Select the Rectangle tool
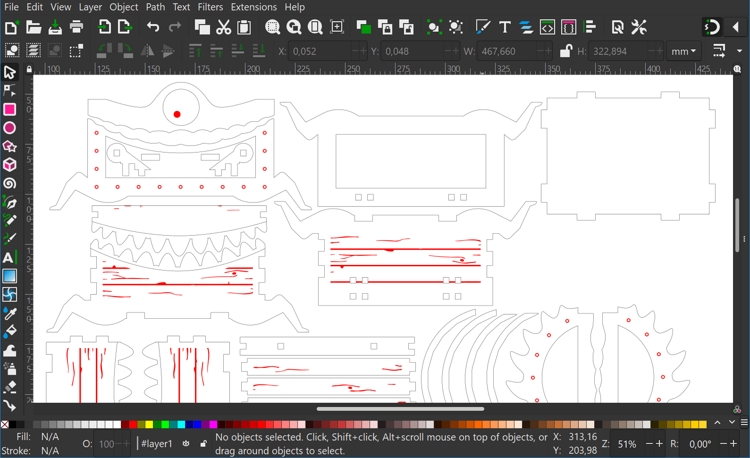Viewport: 750px width, 458px height. [10, 110]
